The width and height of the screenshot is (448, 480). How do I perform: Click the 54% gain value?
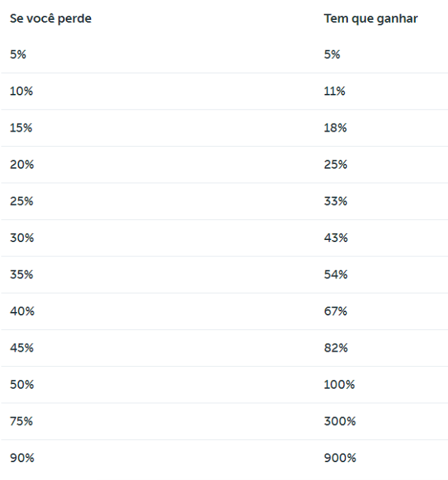(336, 275)
